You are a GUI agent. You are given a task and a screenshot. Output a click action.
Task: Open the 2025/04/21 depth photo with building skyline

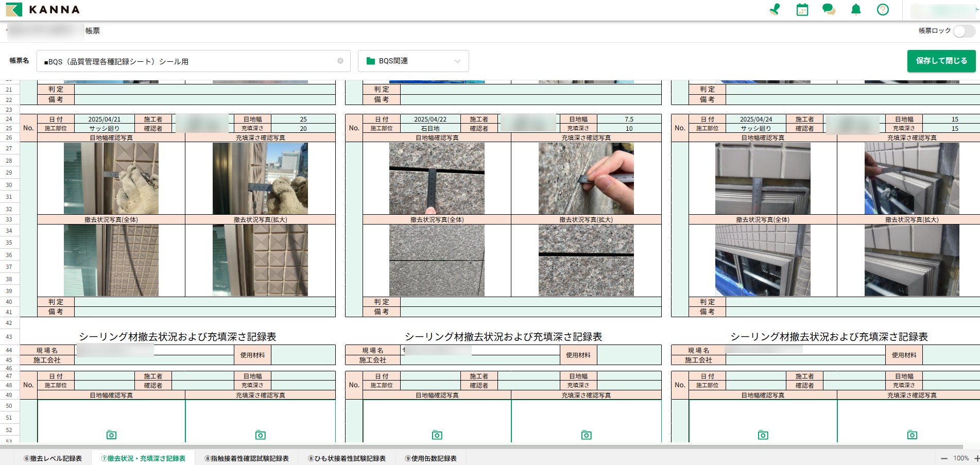(x=260, y=178)
